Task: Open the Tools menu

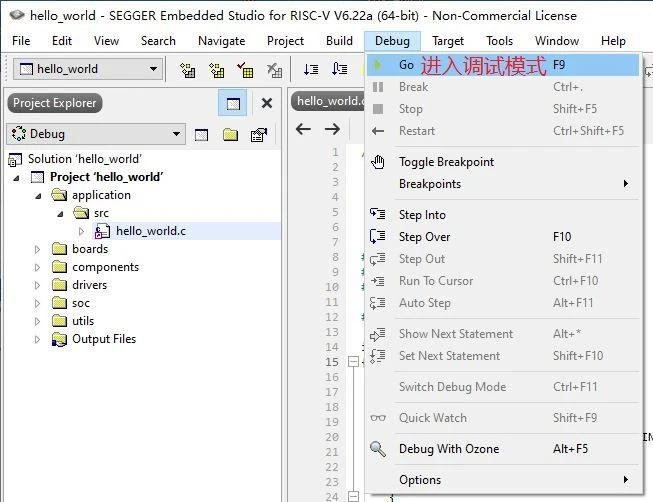Action: coord(499,41)
